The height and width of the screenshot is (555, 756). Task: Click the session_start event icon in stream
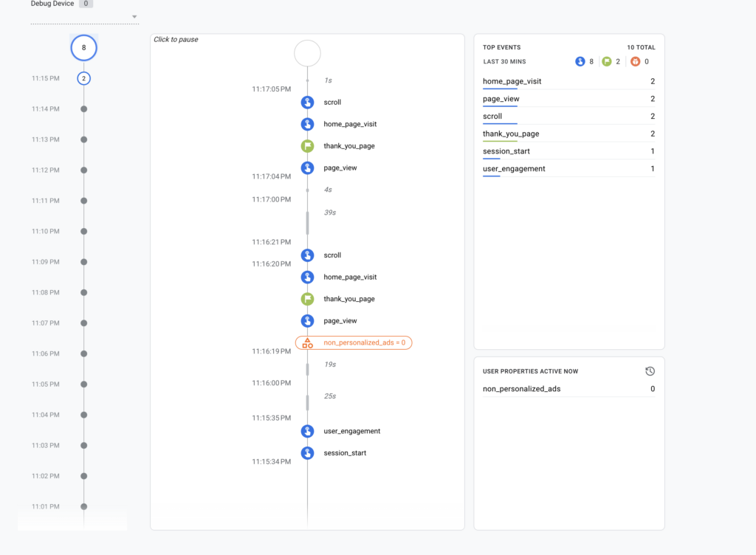(x=307, y=453)
